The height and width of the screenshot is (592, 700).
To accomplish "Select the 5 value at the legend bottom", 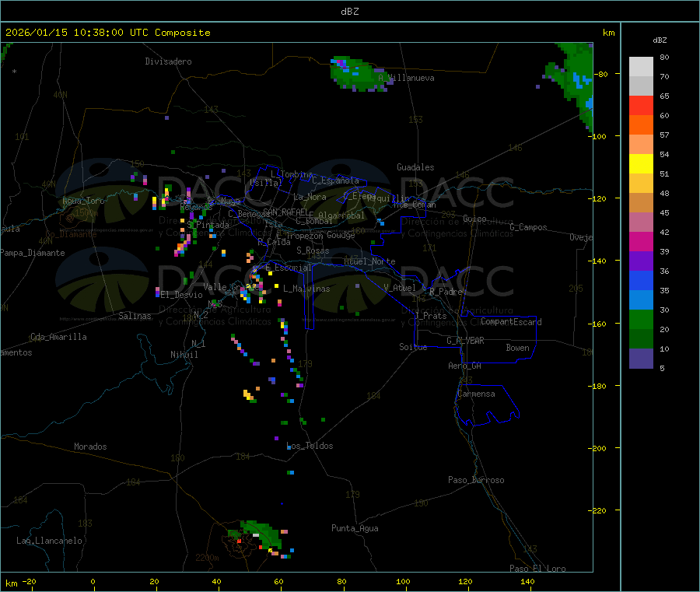I will (x=662, y=368).
